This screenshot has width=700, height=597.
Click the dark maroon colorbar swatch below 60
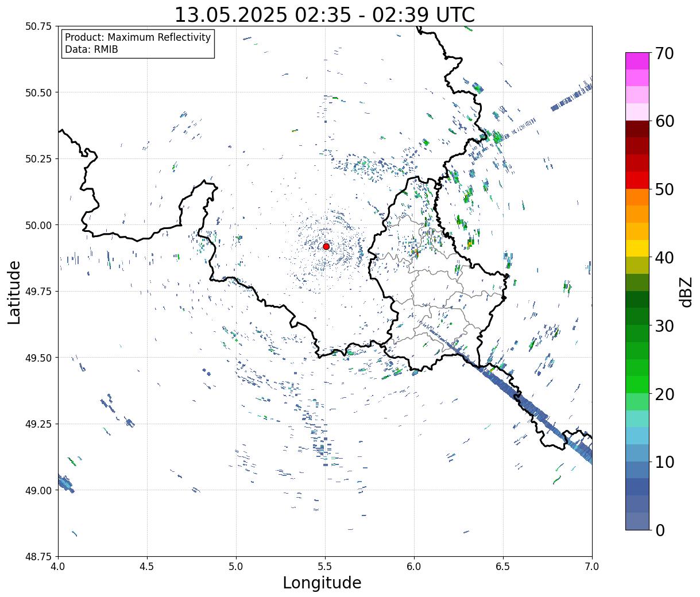[637, 129]
